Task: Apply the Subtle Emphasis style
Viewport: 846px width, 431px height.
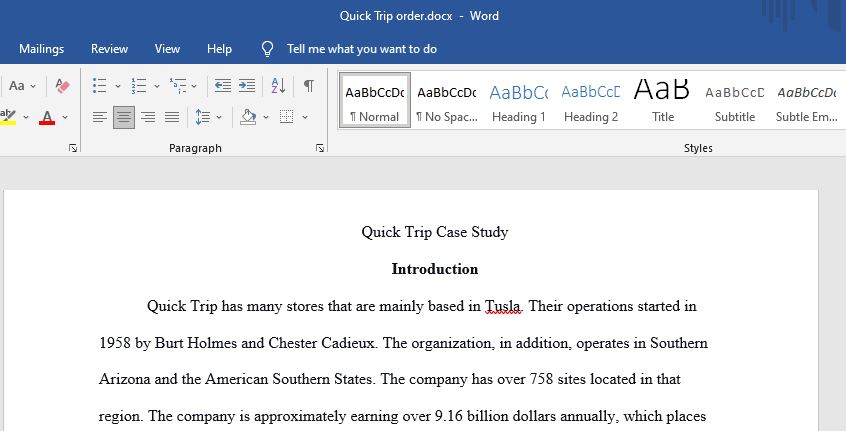Action: (807, 101)
